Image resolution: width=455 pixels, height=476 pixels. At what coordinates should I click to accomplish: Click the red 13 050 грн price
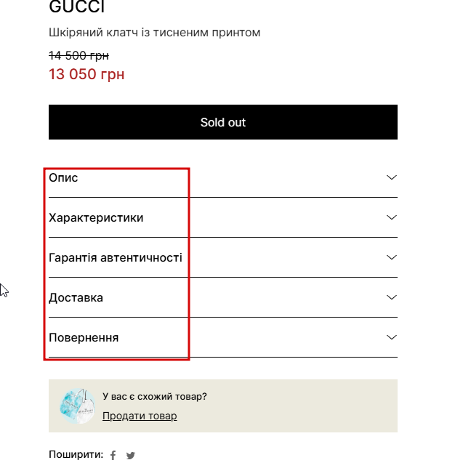click(86, 74)
